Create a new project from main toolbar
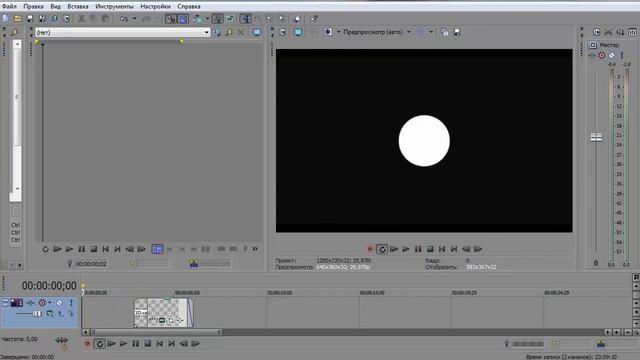 click(x=6, y=19)
